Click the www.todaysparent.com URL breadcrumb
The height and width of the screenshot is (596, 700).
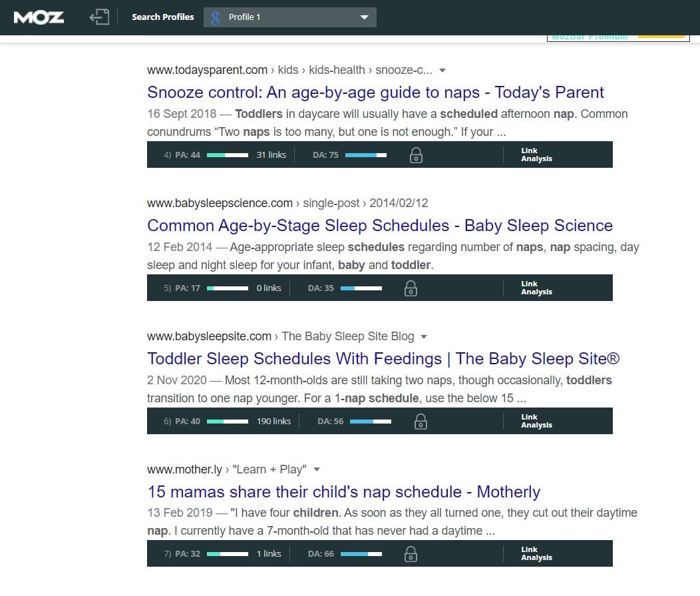207,70
